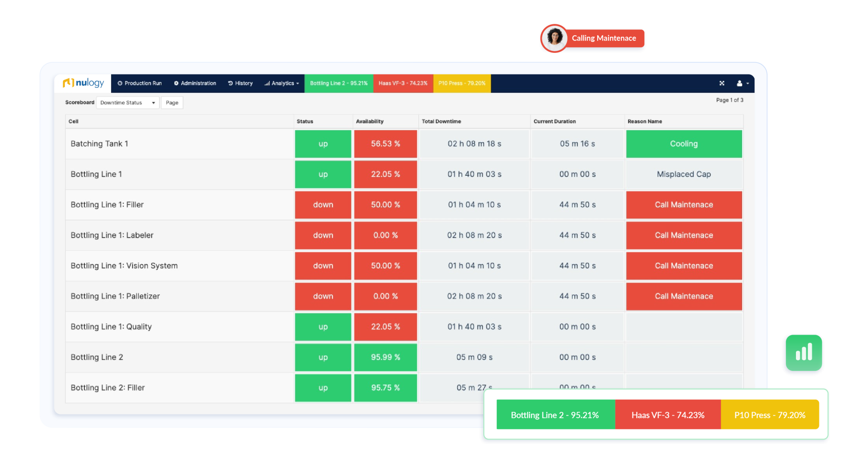Switch to the Haas VF-3 tab
The height and width of the screenshot is (462, 868).
(x=403, y=83)
